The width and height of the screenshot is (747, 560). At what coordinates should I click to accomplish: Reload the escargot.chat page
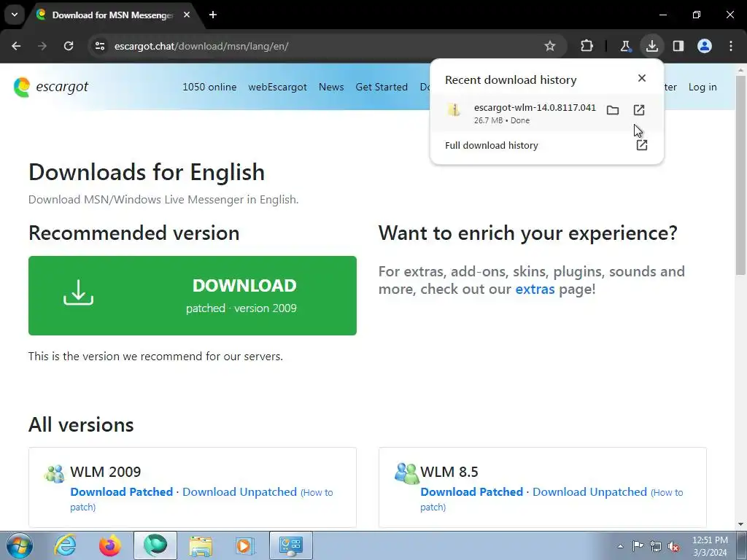click(x=69, y=46)
